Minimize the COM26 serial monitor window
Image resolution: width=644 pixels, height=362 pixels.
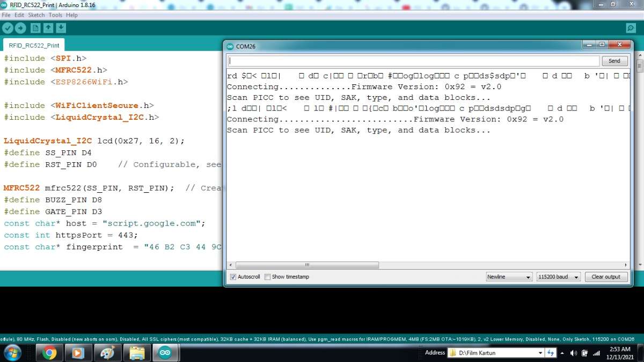[590, 45]
